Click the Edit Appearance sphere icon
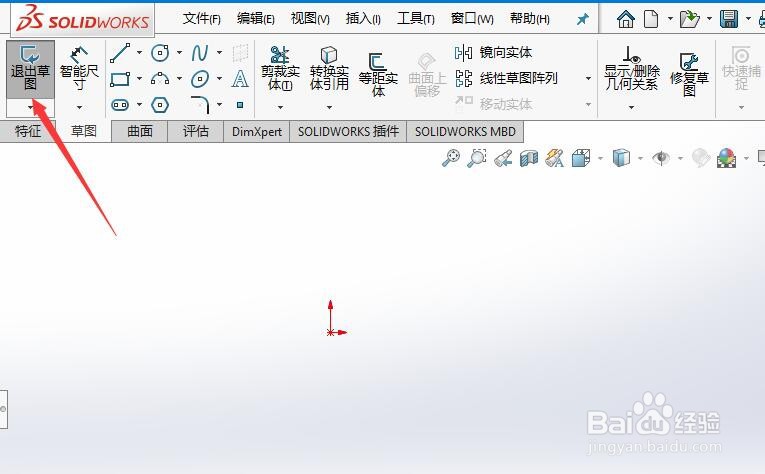The image size is (765, 474). (x=701, y=158)
